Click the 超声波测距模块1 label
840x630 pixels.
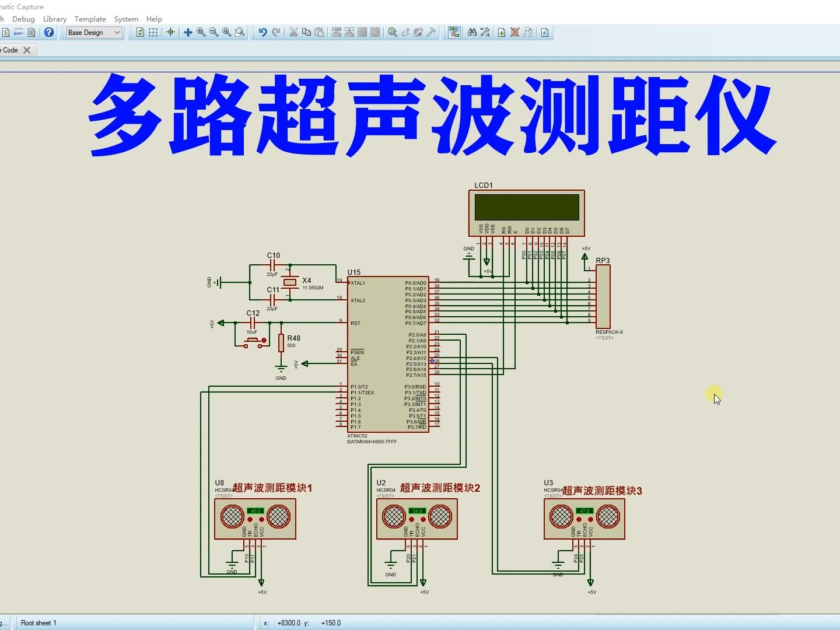[272, 488]
